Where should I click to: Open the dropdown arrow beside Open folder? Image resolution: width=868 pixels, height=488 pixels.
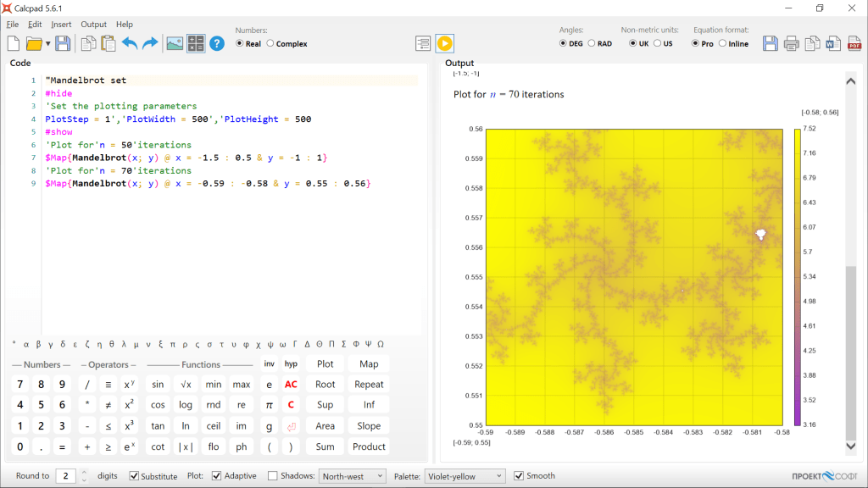48,43
